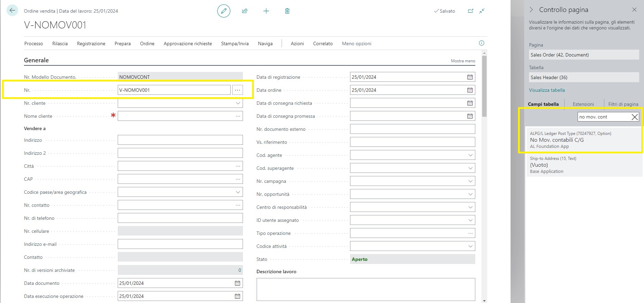Expand the Nr. cliente dropdown
The height and width of the screenshot is (303, 644).
point(238,103)
